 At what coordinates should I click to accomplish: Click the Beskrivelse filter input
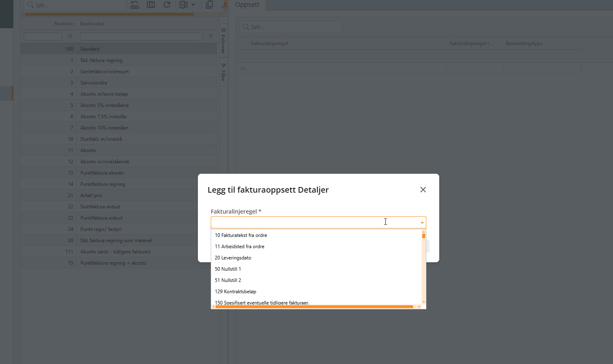click(x=141, y=37)
